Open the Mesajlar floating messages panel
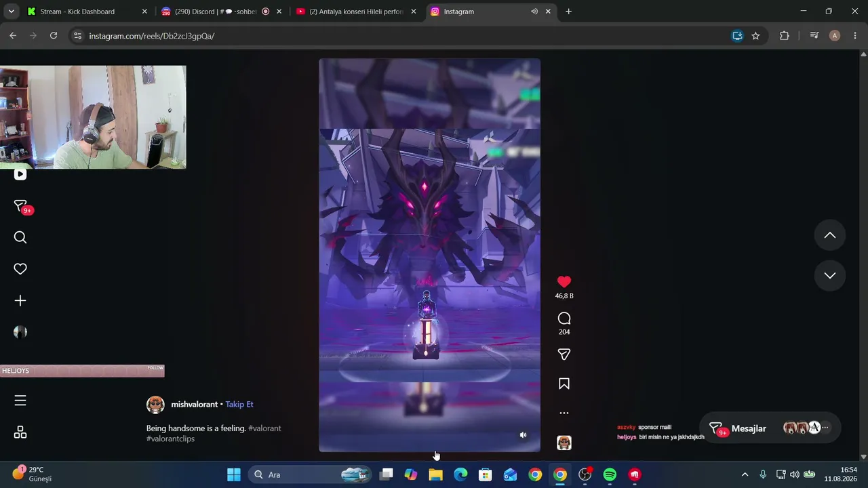868x488 pixels. [770, 428]
